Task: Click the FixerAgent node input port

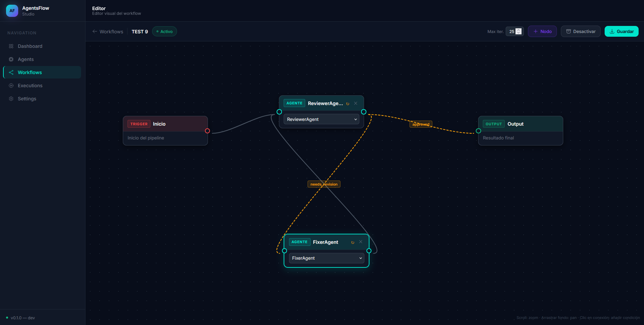Action: [284, 251]
